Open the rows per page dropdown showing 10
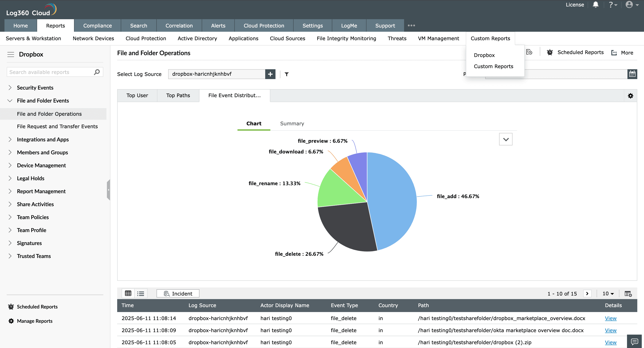 tap(608, 293)
